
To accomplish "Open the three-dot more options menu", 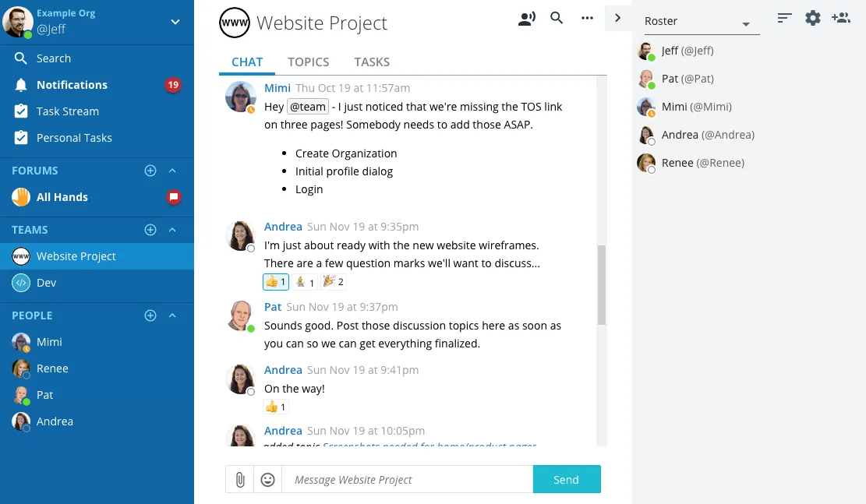I will point(587,18).
